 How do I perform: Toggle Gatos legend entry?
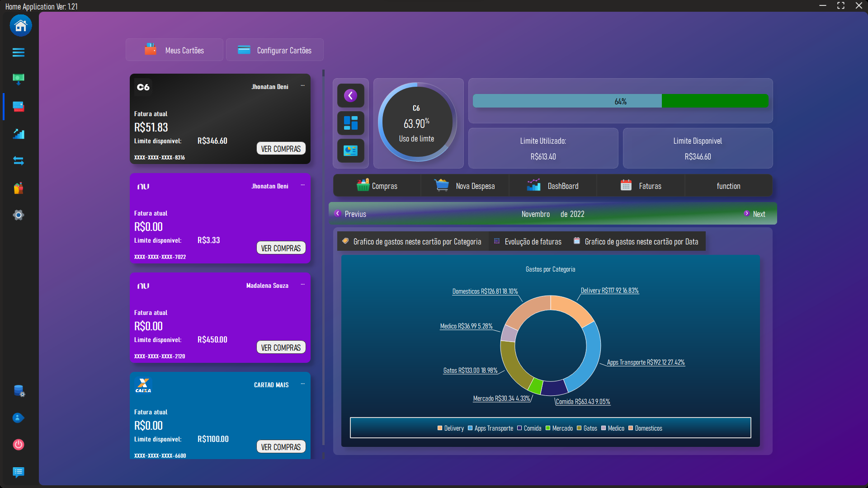click(587, 428)
